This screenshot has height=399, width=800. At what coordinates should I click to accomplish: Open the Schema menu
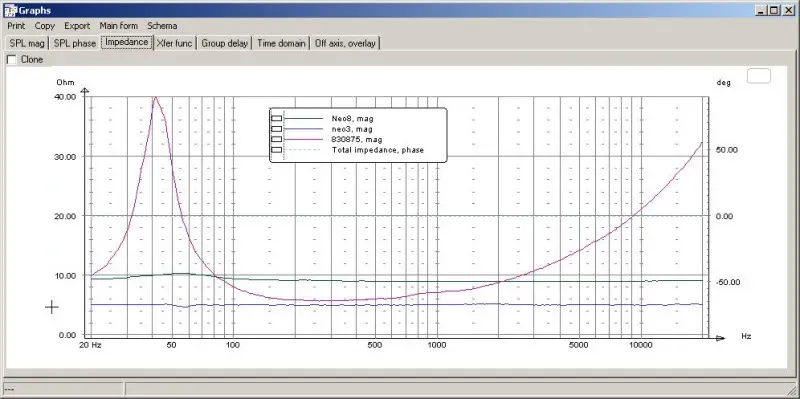point(162,26)
